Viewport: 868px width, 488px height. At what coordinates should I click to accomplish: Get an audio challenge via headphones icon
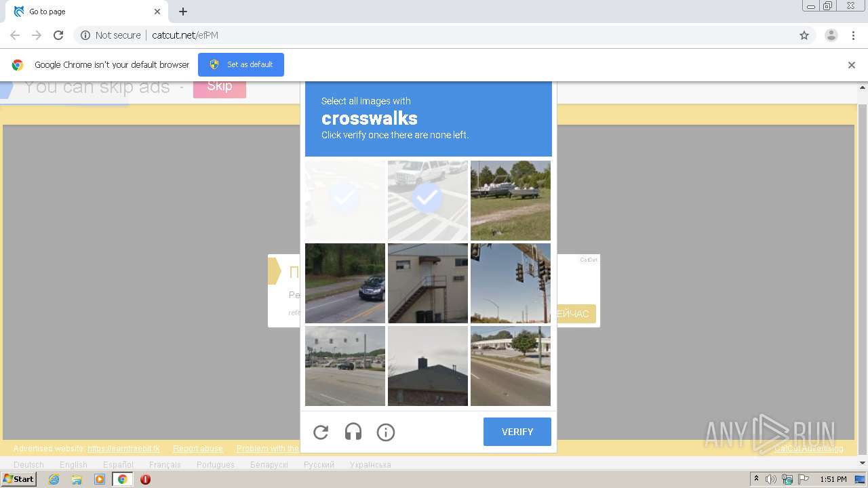pos(353,432)
